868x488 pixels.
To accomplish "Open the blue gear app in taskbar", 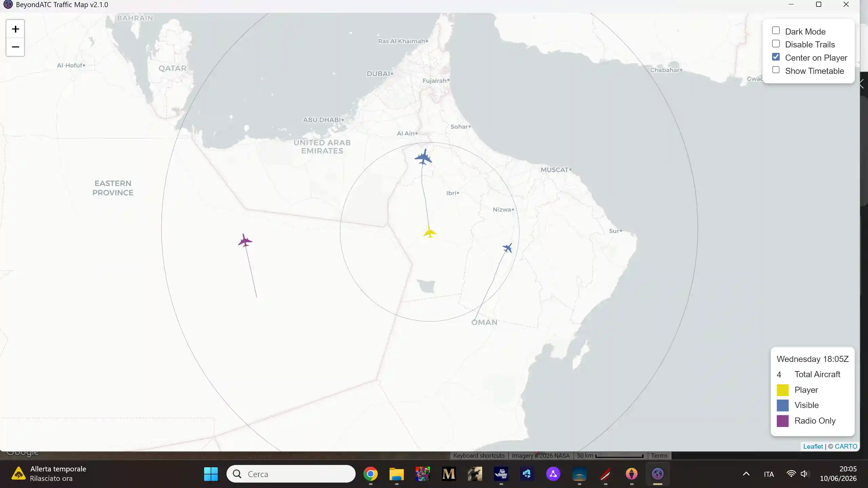I will click(527, 474).
